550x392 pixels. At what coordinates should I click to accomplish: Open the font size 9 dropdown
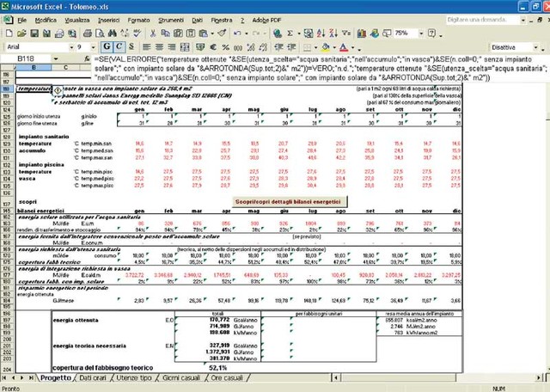(93, 47)
